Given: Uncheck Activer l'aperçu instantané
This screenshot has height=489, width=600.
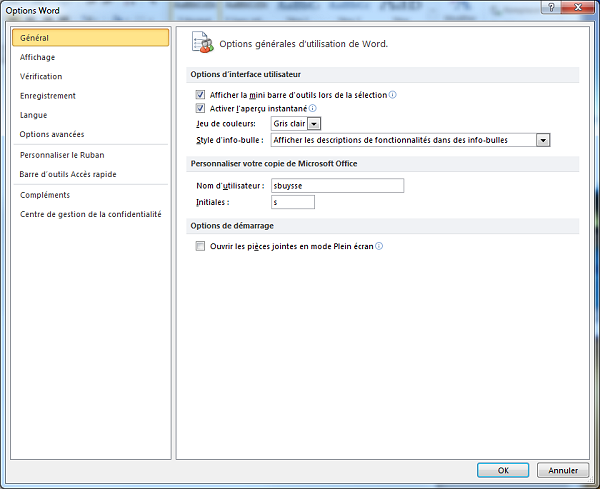Looking at the screenshot, I should 201,108.
